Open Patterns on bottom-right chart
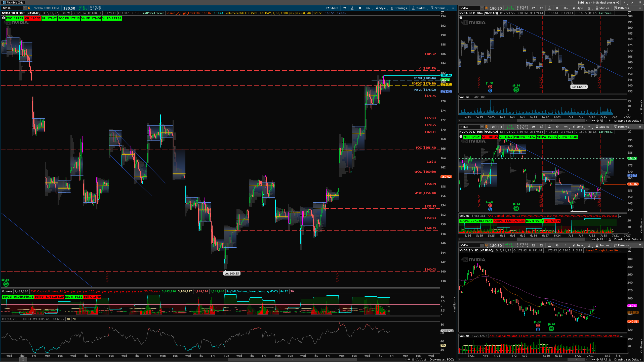This screenshot has width=644, height=362. click(x=621, y=245)
